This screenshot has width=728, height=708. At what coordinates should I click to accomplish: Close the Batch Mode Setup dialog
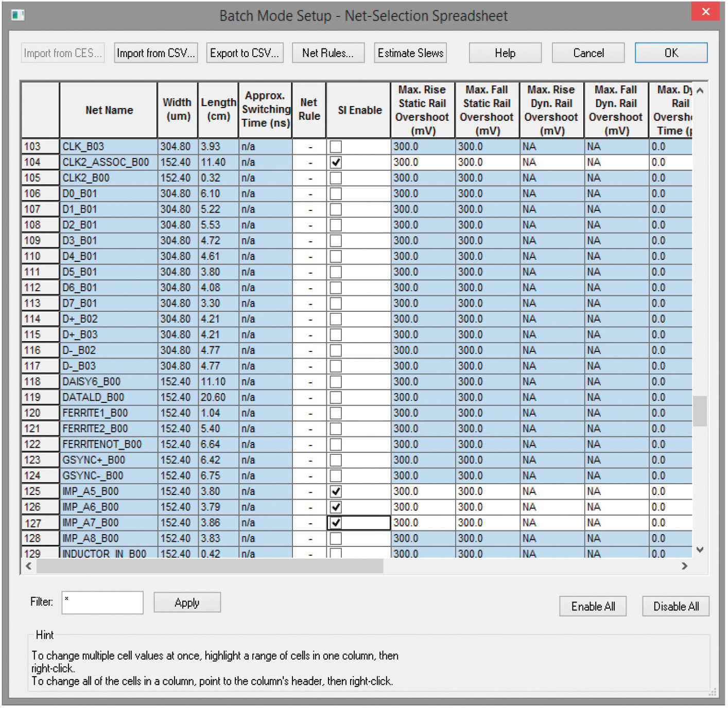click(x=705, y=12)
